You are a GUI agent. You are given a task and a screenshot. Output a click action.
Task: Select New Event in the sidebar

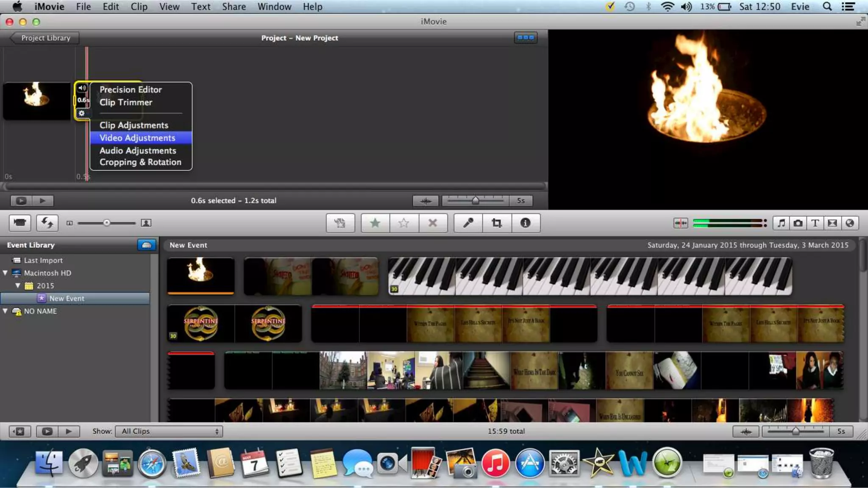coord(75,298)
